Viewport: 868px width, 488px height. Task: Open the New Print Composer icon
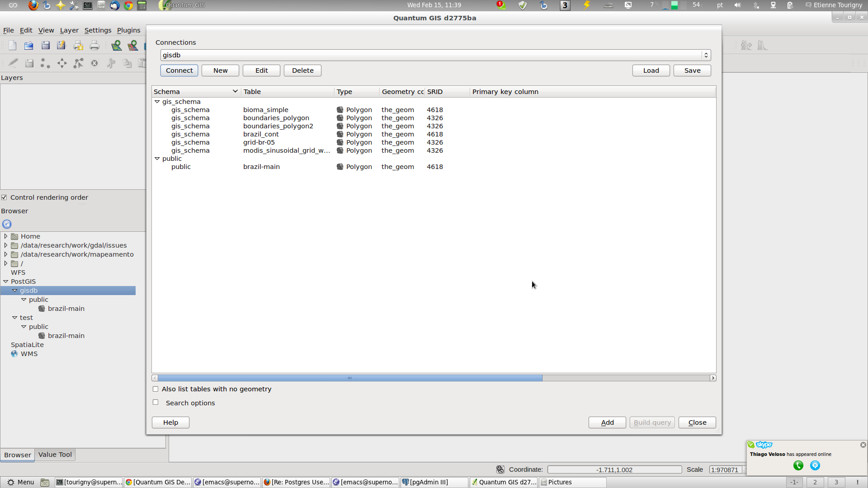[78, 45]
